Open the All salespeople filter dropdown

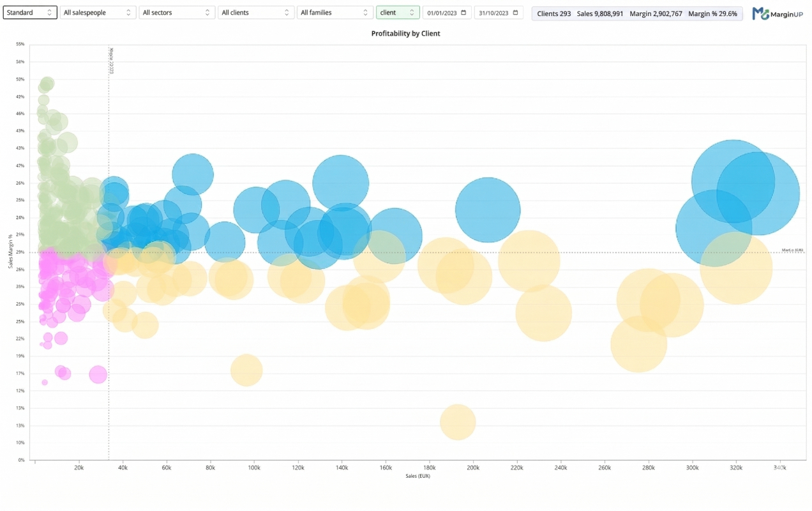tap(98, 13)
